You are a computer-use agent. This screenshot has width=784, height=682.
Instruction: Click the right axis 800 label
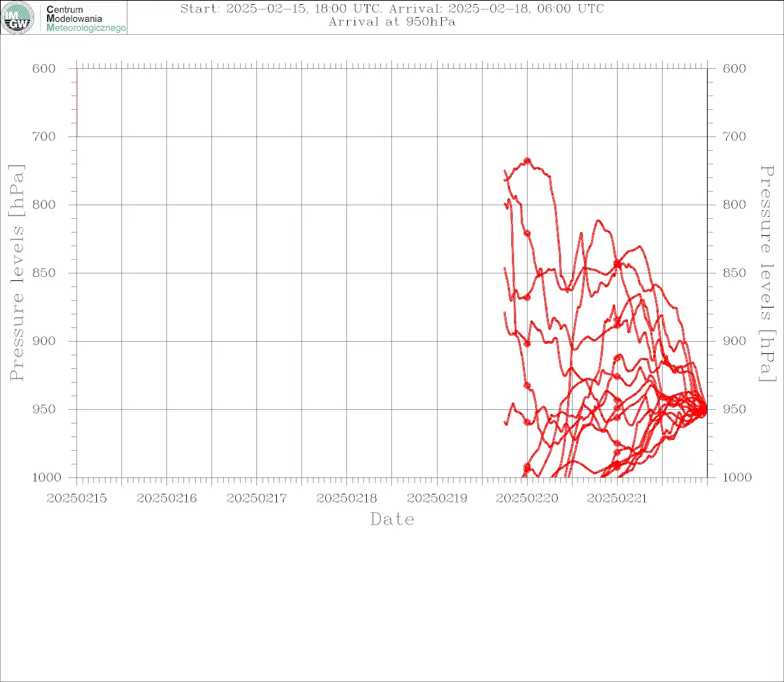point(734,205)
